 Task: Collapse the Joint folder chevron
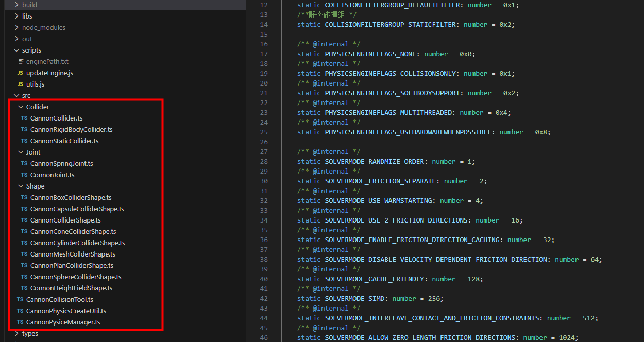click(21, 152)
